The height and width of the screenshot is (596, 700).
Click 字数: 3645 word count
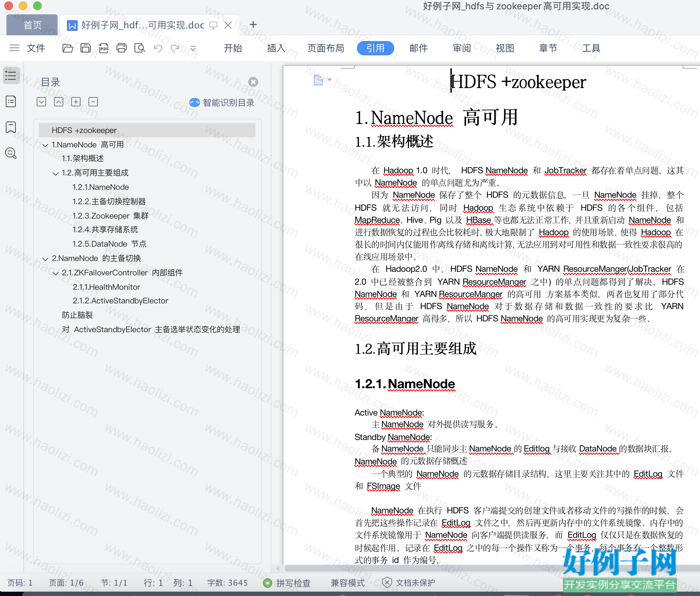[227, 583]
